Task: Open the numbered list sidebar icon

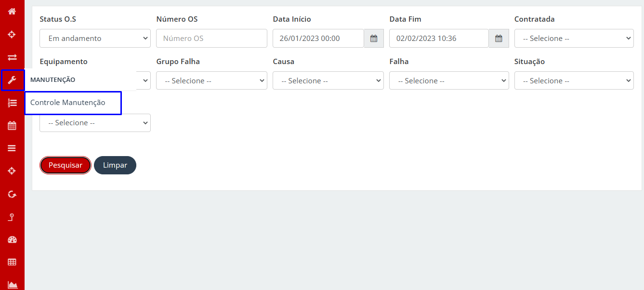Action: (12, 103)
